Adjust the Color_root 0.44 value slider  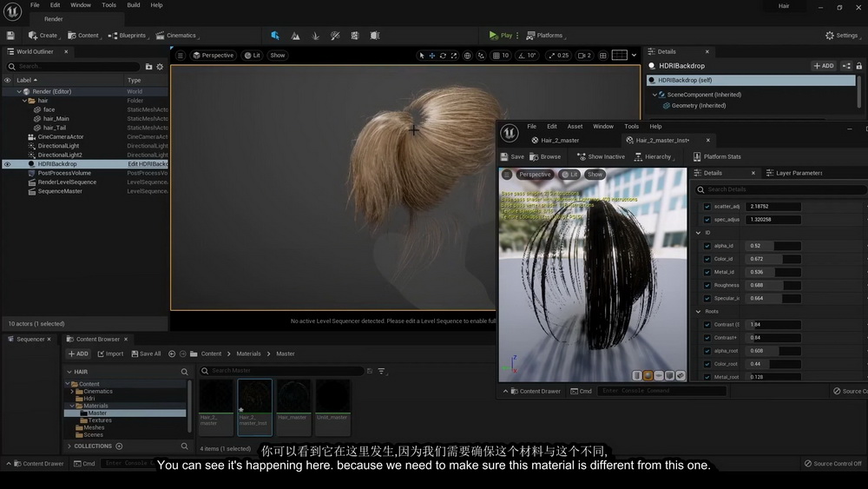(x=773, y=365)
